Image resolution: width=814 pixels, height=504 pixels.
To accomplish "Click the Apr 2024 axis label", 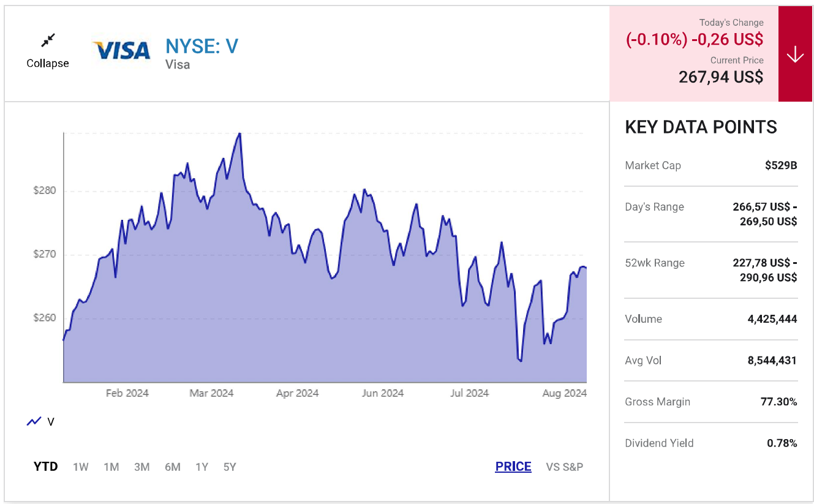I will click(x=298, y=393).
